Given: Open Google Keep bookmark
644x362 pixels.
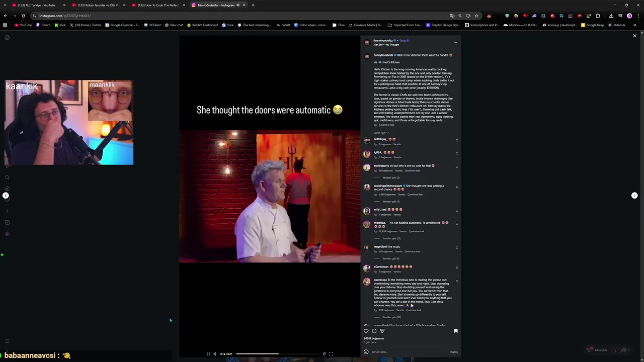Looking at the screenshot, I should pyautogui.click(x=592, y=25).
